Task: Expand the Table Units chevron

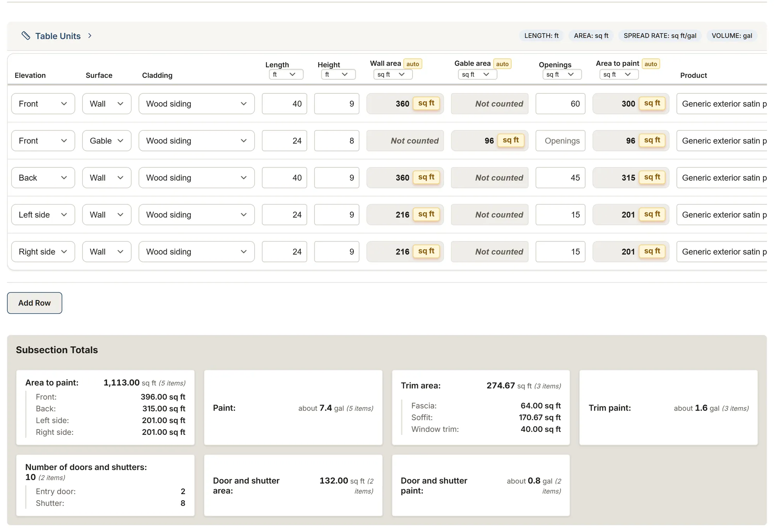Action: [x=90, y=36]
